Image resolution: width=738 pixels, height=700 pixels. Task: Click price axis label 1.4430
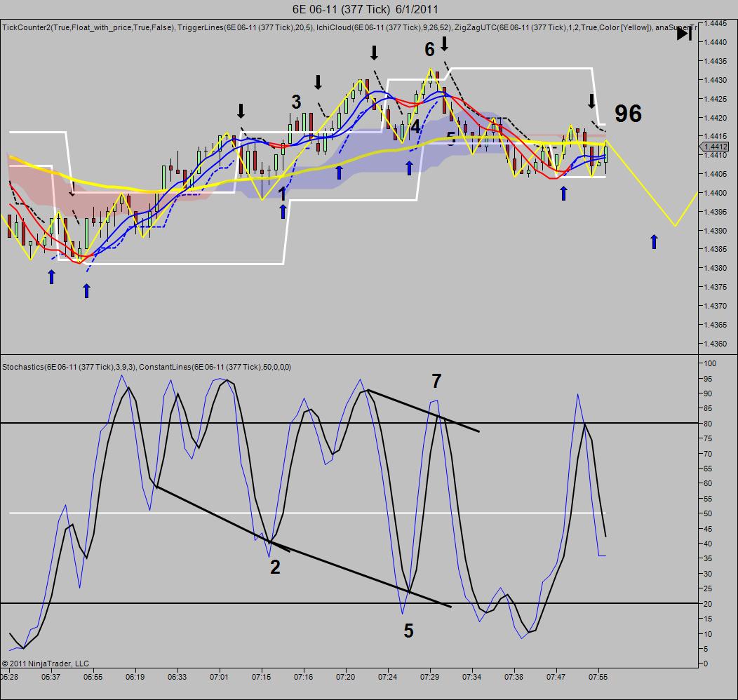tap(716, 79)
